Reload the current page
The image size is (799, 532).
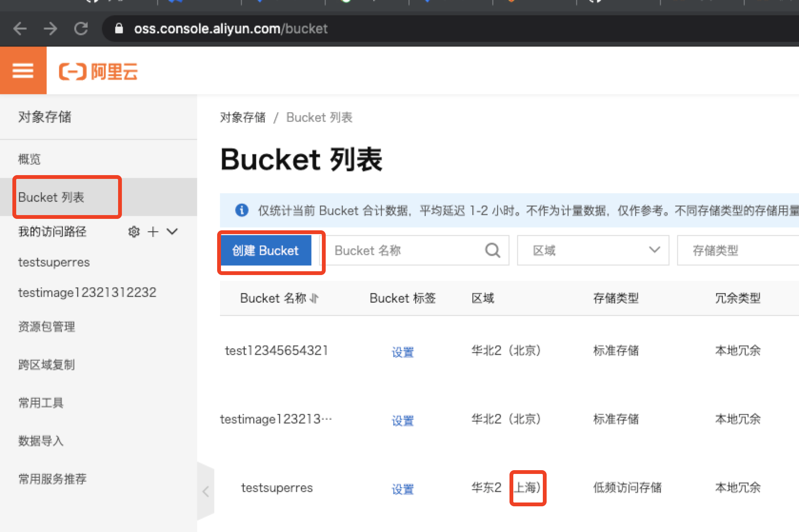(x=81, y=29)
